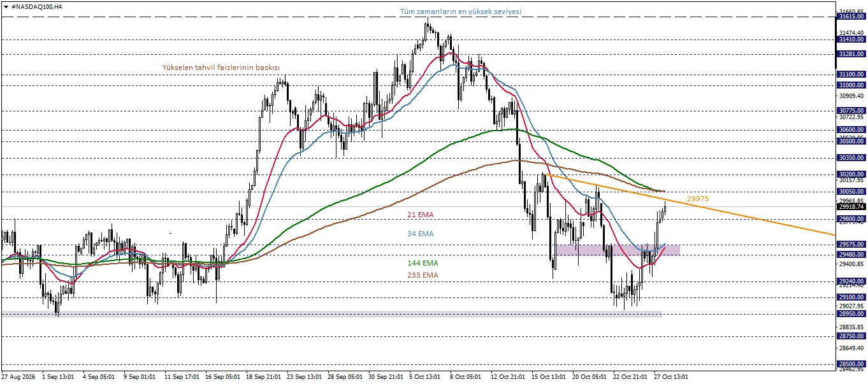Select the orange 29975 trendline label
The image size is (868, 384).
tap(698, 199)
